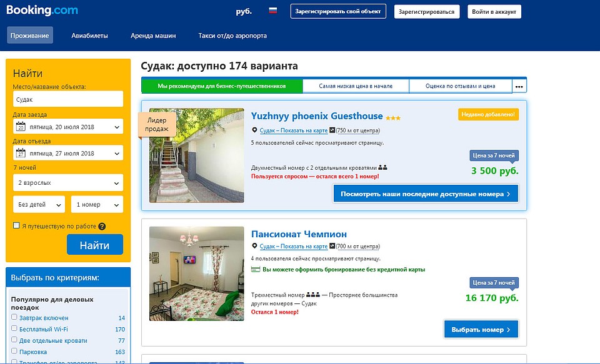Expand the '2 взрослых' adults dropdown

coord(68,183)
